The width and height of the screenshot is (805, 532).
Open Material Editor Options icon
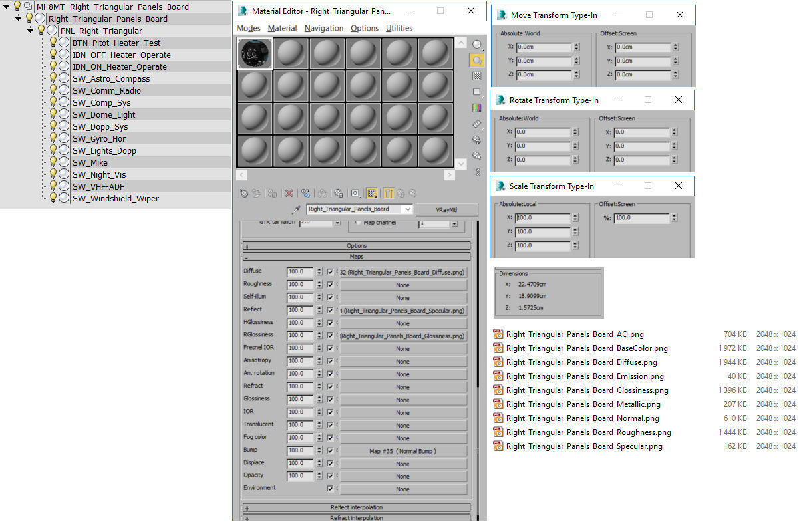point(477,140)
